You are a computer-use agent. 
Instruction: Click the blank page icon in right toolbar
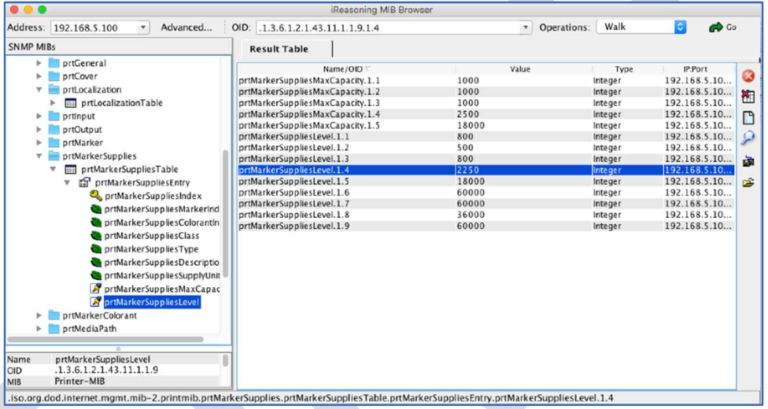point(747,117)
